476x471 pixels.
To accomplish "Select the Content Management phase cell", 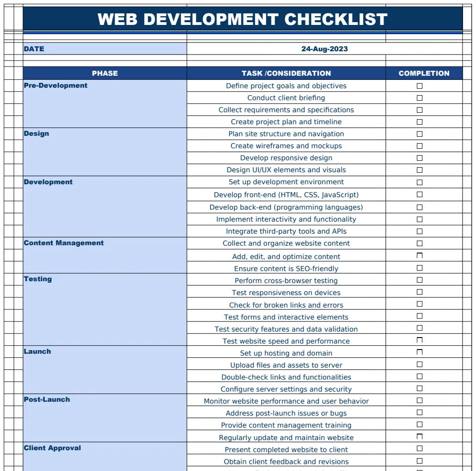I will pos(105,255).
